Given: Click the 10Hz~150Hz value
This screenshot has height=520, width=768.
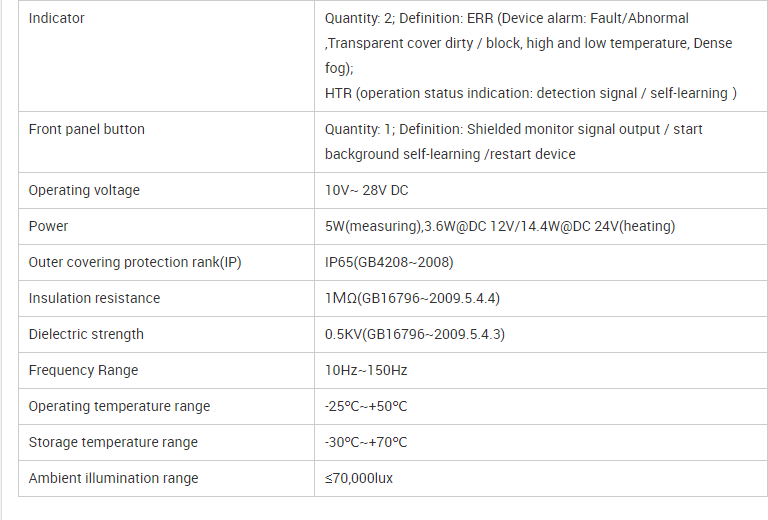Looking at the screenshot, I should [x=366, y=370].
